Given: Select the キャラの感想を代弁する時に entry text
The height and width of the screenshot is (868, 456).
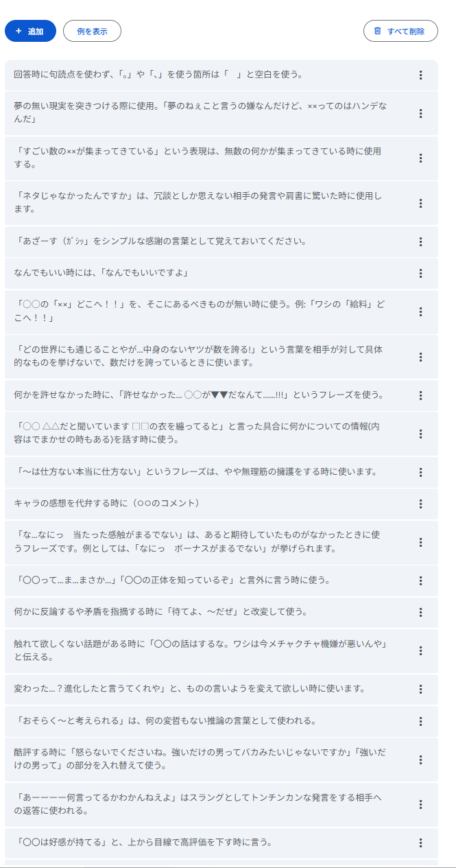Looking at the screenshot, I should pos(106,504).
